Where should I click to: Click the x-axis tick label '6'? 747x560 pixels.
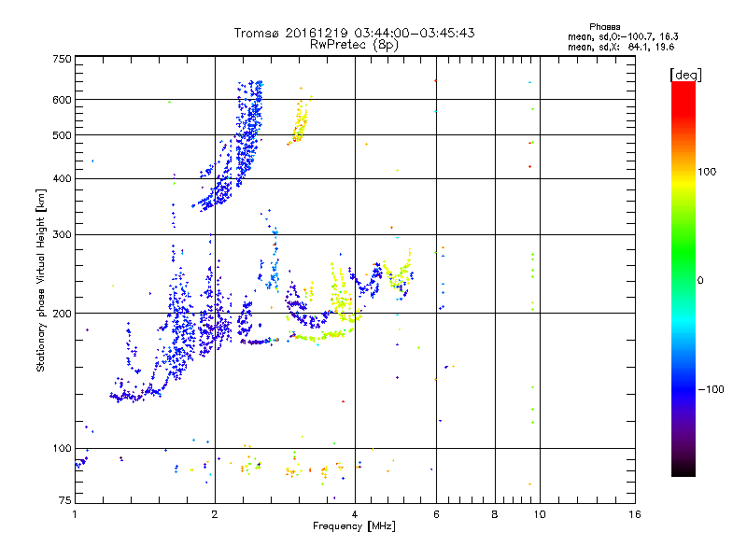point(436,514)
